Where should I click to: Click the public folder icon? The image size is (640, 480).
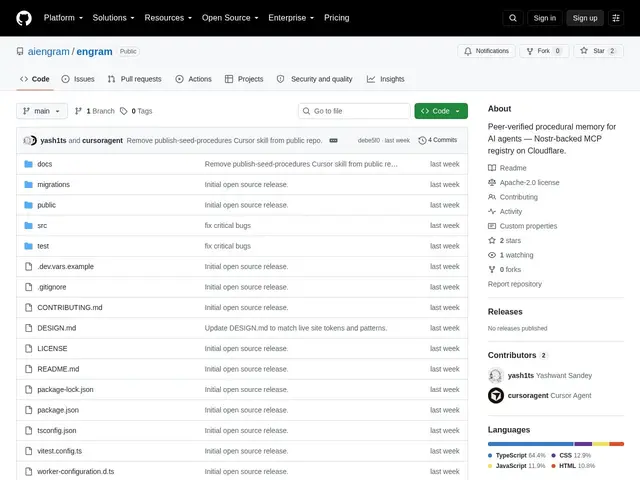coord(28,205)
